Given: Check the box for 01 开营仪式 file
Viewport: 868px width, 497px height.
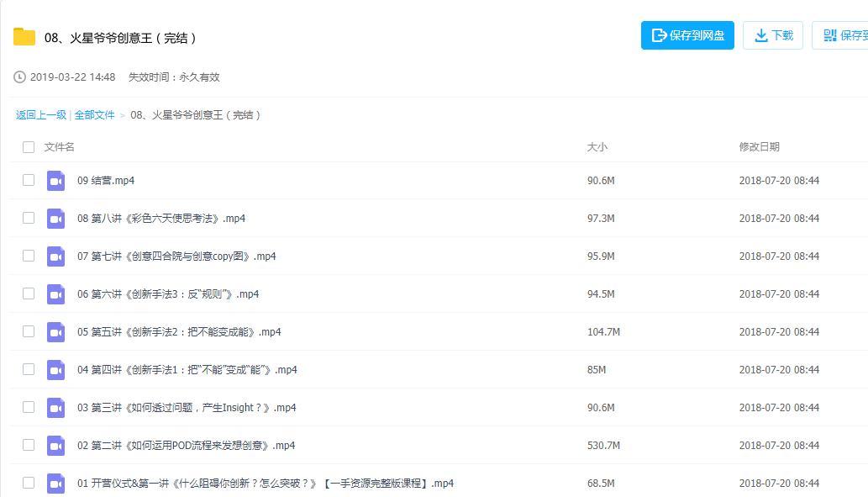Looking at the screenshot, I should click(x=29, y=483).
